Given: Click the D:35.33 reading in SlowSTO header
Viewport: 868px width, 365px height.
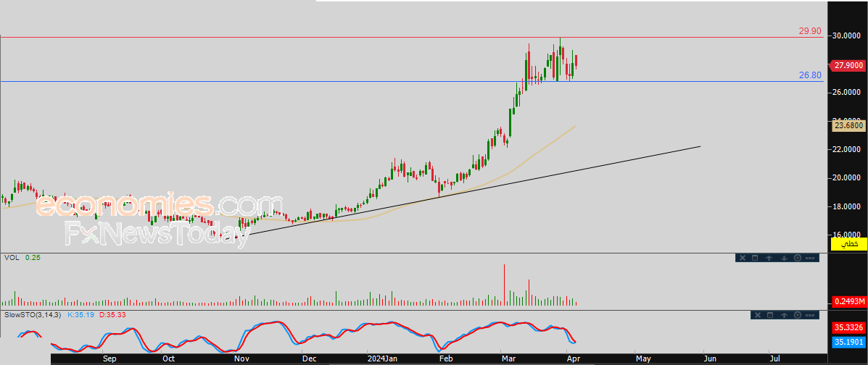Looking at the screenshot, I should click(111, 315).
